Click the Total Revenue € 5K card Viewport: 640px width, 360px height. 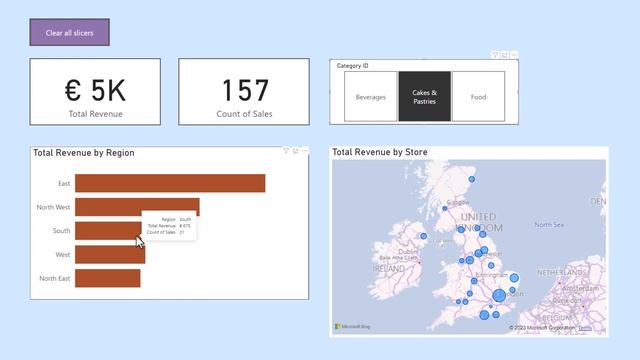click(95, 91)
